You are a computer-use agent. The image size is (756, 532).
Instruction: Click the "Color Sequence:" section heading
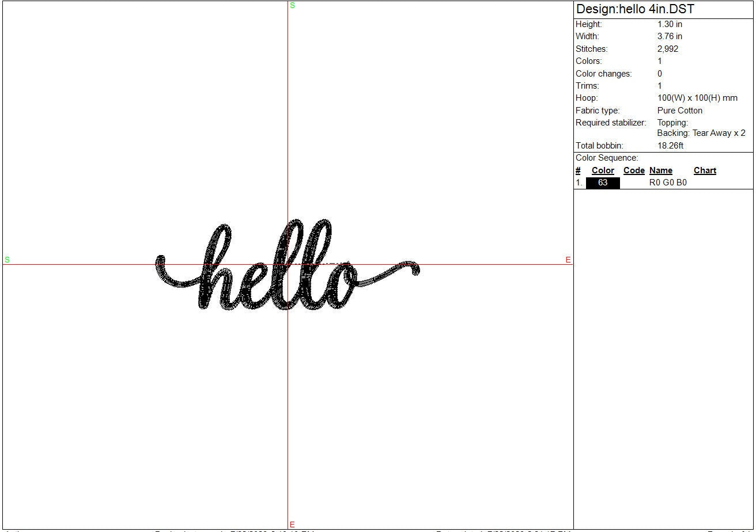pyautogui.click(x=607, y=158)
